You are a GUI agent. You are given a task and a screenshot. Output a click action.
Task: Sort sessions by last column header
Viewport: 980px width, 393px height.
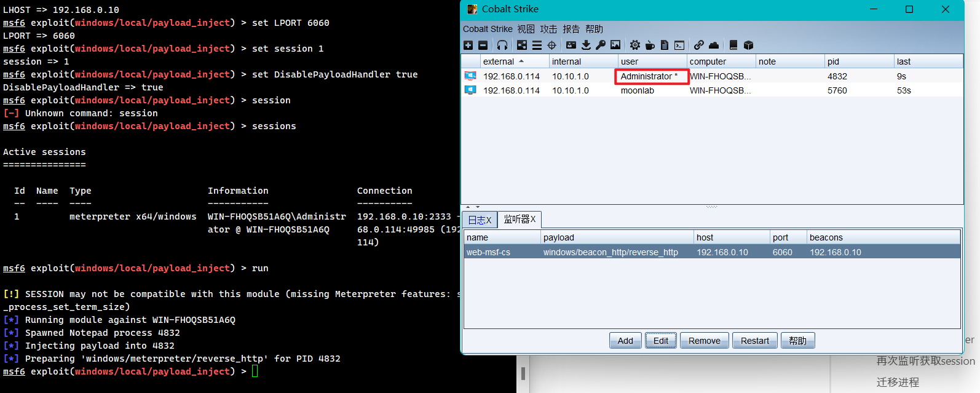(x=928, y=62)
